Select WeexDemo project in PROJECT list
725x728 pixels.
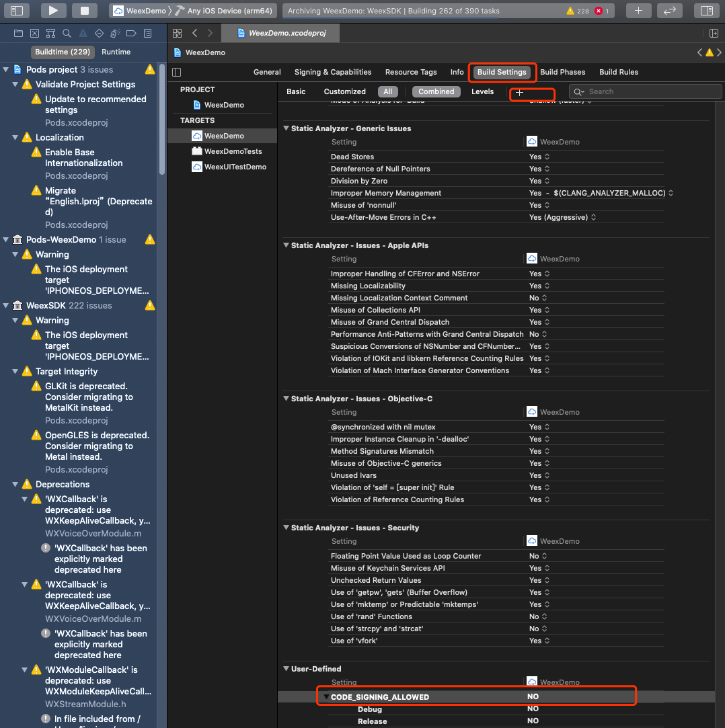tap(224, 105)
